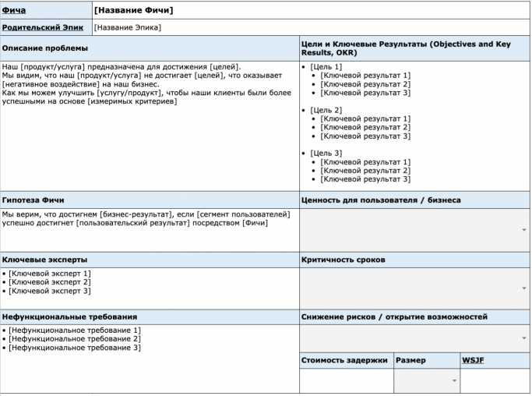Select the Описание проблемы header
The width and height of the screenshot is (532, 396).
[x=150, y=48]
